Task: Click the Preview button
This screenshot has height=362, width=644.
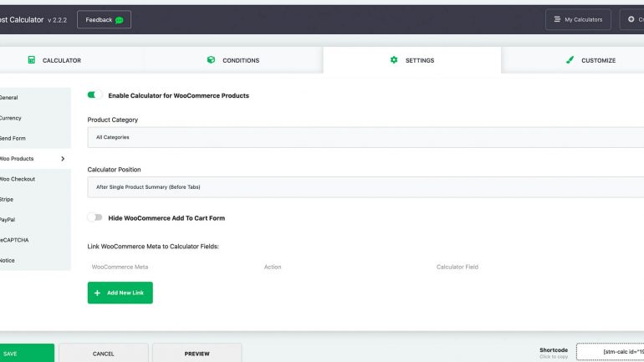Action: (197, 354)
